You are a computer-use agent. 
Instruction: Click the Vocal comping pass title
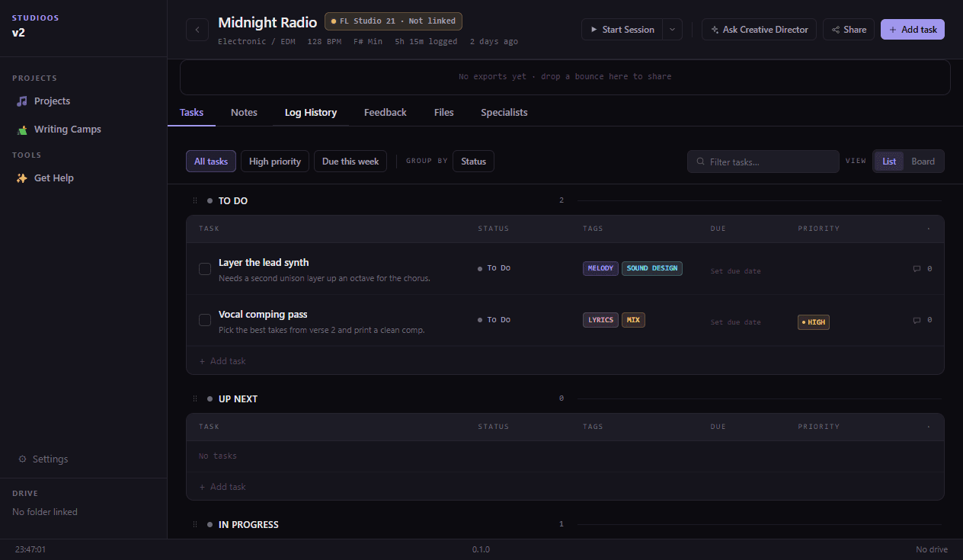coord(263,315)
